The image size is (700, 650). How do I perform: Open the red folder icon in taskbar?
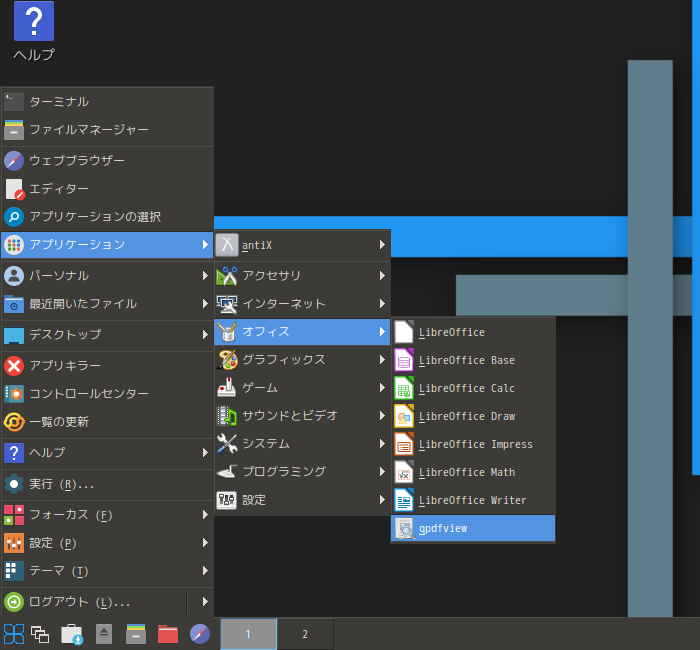pos(168,634)
